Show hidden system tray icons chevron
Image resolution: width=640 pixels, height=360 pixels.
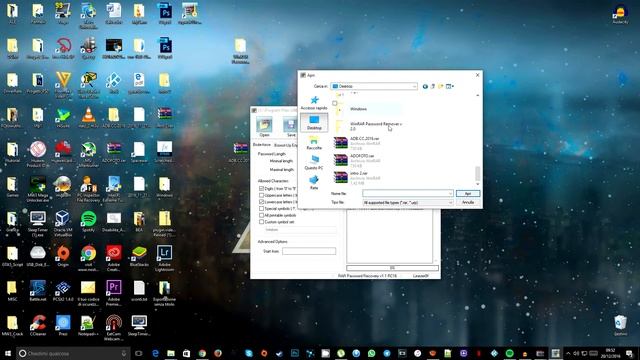568,353
